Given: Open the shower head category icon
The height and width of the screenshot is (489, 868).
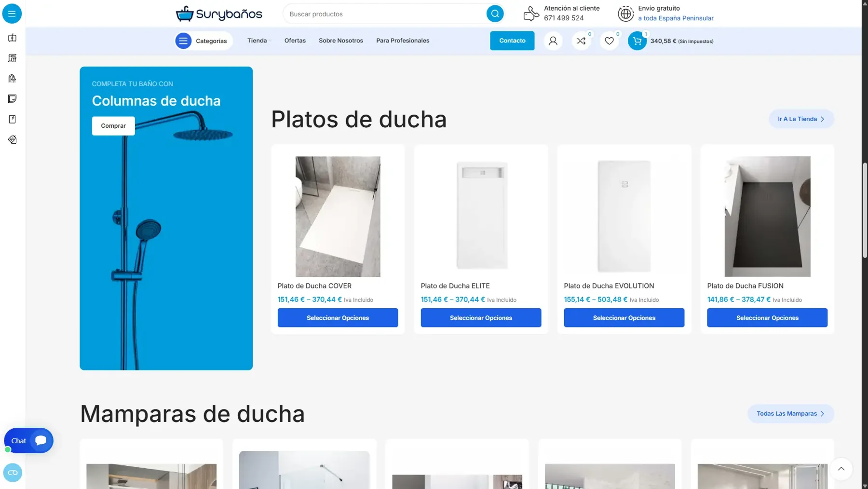Looking at the screenshot, I should (13, 78).
